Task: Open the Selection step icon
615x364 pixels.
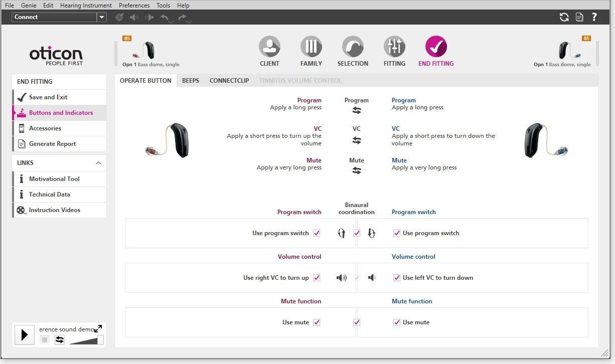Action: click(353, 47)
